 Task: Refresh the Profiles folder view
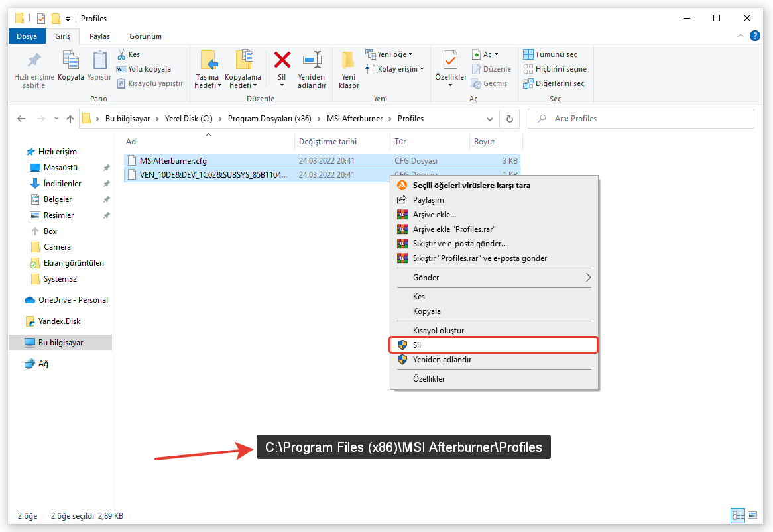click(x=509, y=119)
